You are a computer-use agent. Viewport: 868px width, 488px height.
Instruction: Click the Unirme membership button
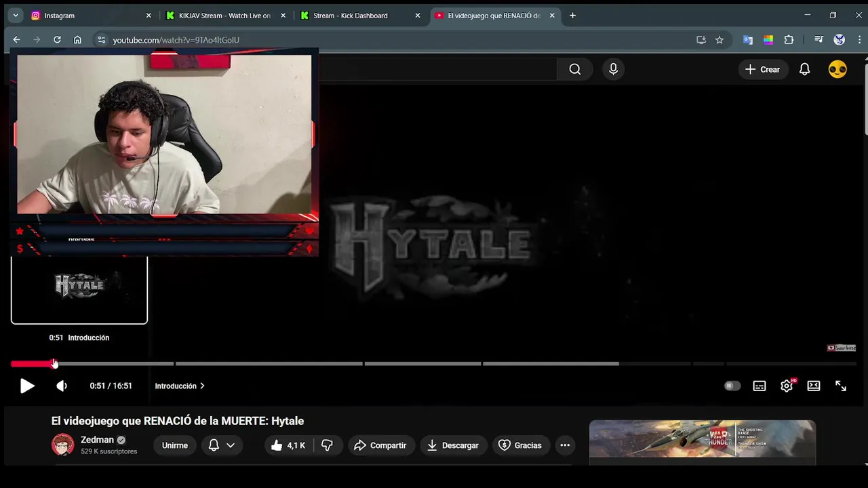[x=175, y=445]
